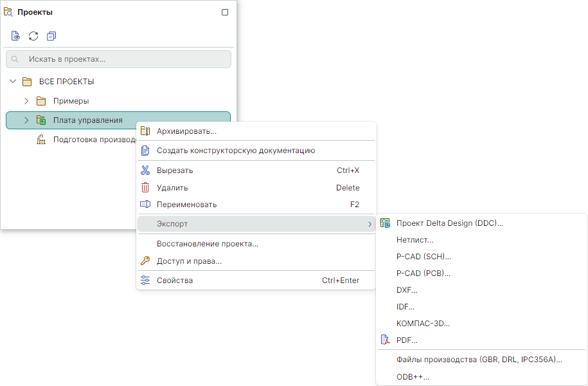Click the refresh projects icon
This screenshot has width=588, height=386.
point(33,36)
